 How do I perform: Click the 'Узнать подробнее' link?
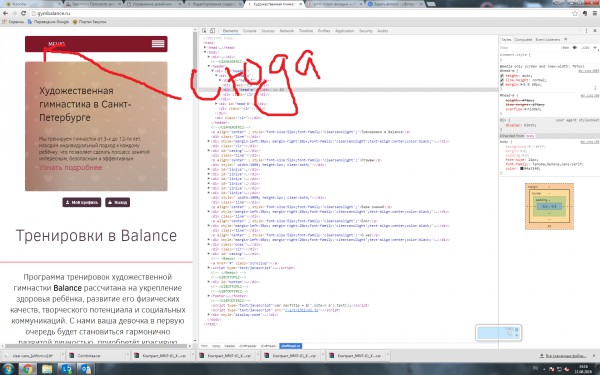coord(71,168)
